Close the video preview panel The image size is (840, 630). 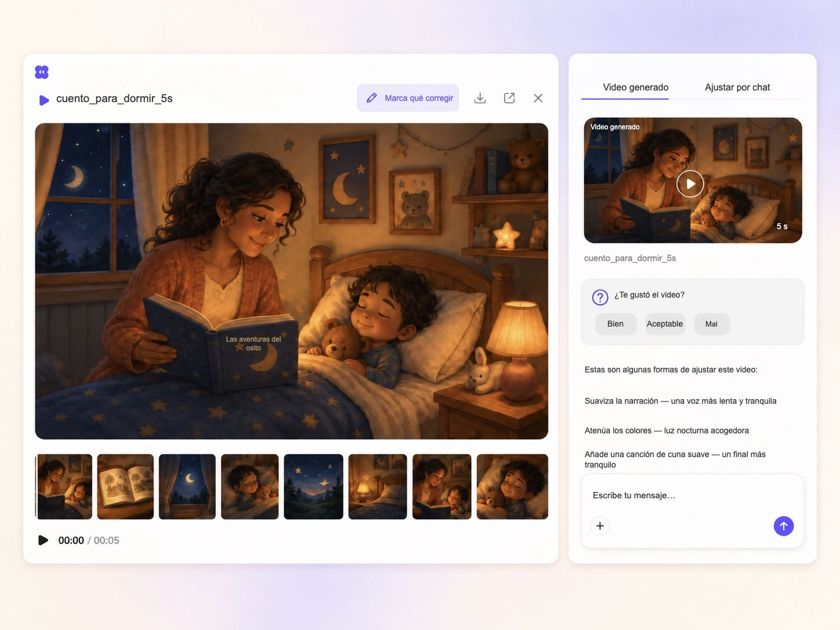coord(538,98)
